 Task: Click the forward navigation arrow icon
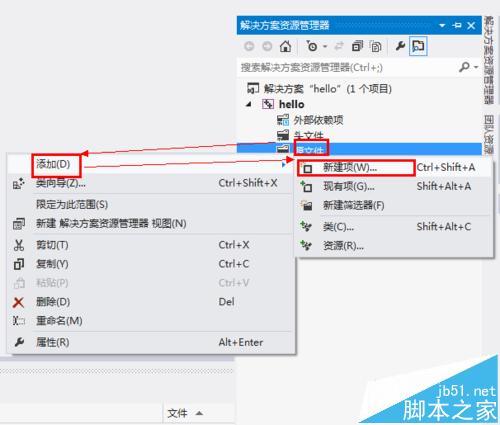pos(267,46)
